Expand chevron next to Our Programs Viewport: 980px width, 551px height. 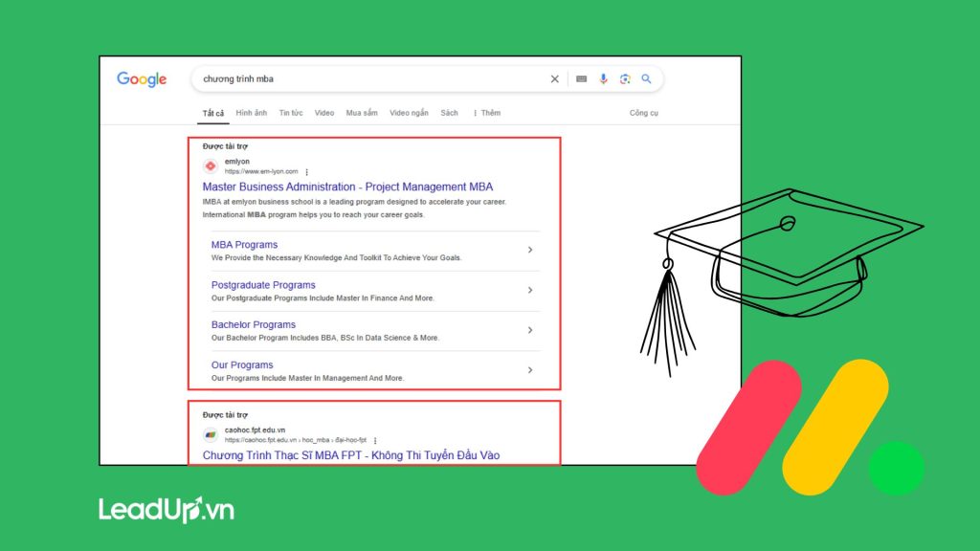pyautogui.click(x=530, y=370)
